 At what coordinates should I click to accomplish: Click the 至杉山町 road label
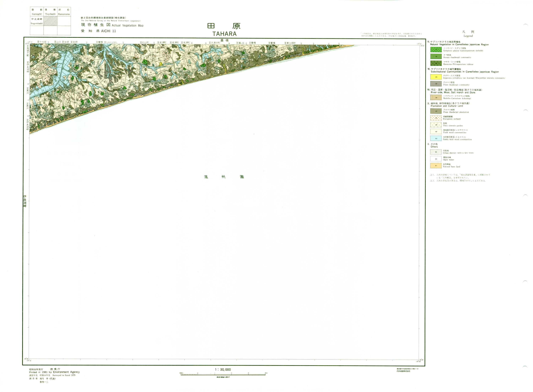tap(144, 42)
